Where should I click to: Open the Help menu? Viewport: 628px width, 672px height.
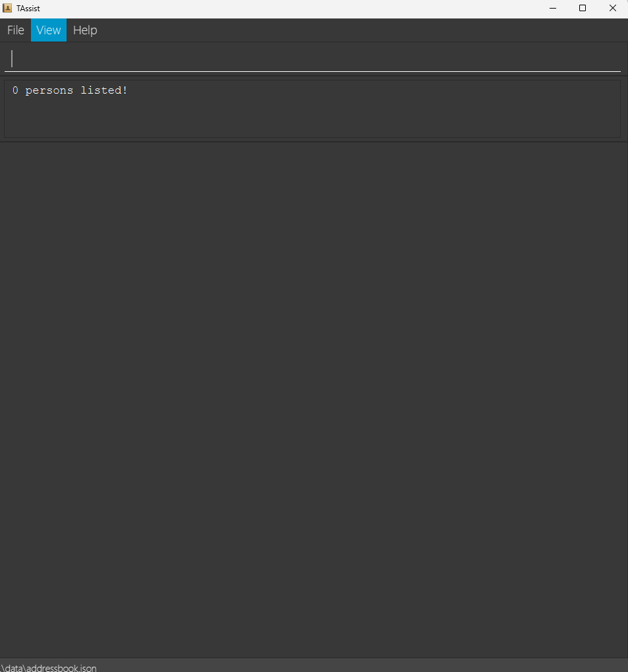85,30
